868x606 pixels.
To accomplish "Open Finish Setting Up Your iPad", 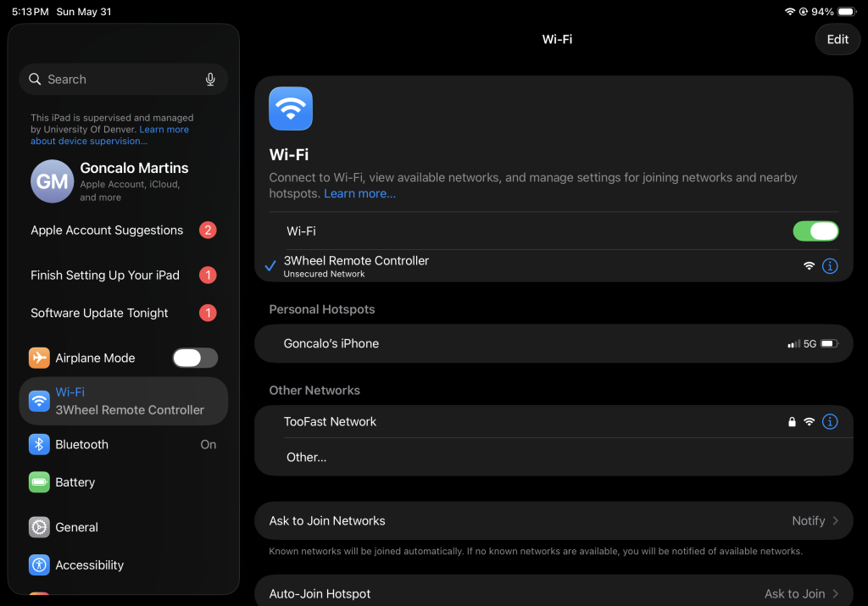I will coord(124,275).
